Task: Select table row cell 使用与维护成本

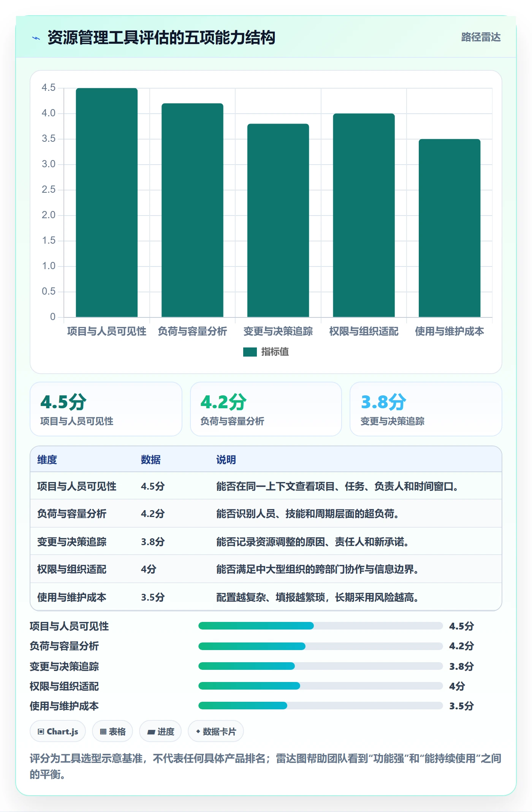Action: pos(72,597)
